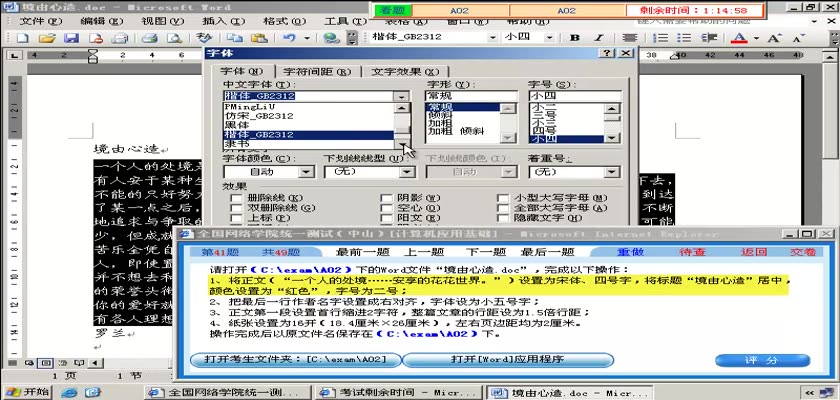Open the 字体颜色 color dropdown
Image resolution: width=840 pixels, height=400 pixels.
coord(306,172)
